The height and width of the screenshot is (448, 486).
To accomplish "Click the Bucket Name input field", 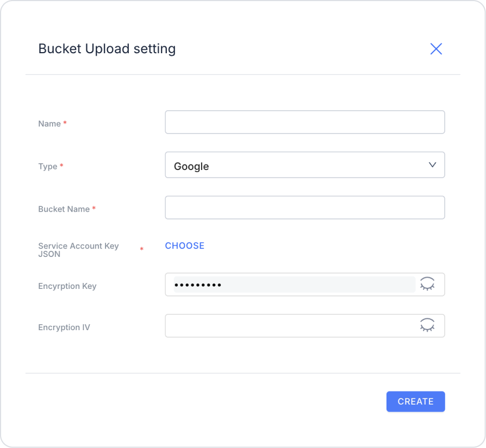I will click(x=304, y=207).
